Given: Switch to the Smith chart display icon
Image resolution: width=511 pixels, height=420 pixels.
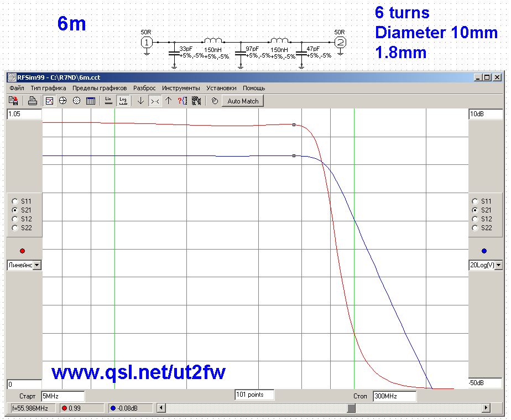Looking at the screenshot, I should pos(63,101).
